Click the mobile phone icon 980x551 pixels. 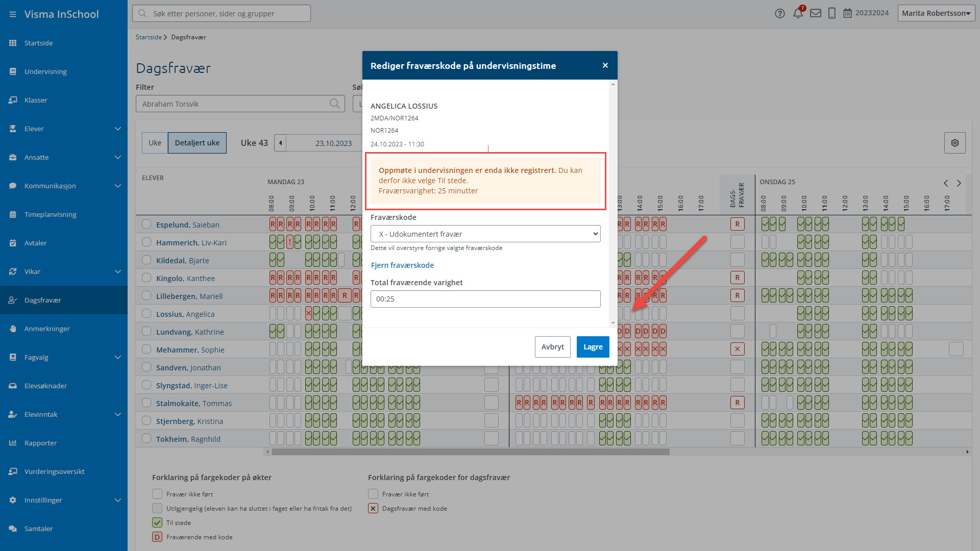pyautogui.click(x=831, y=13)
